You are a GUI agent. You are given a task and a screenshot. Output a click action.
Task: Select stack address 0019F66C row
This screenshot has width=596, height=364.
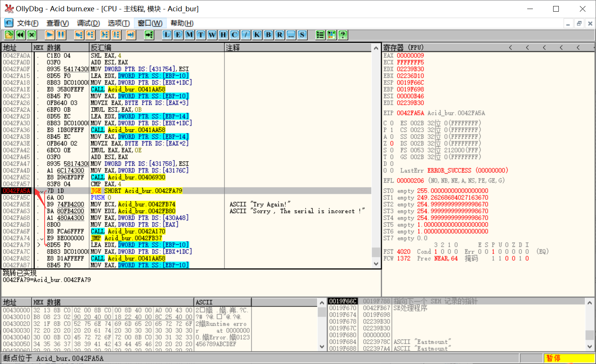456,301
